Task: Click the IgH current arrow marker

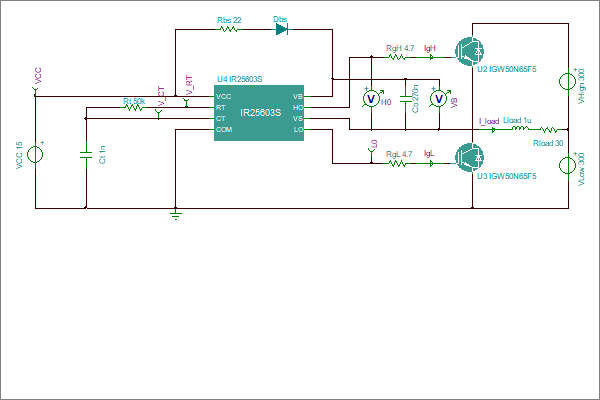Action: 431,57
